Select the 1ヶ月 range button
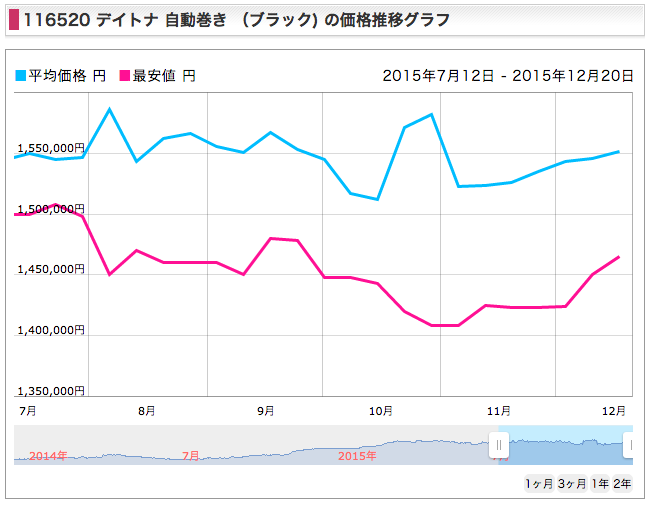The height and width of the screenshot is (506, 651). pyautogui.click(x=539, y=484)
